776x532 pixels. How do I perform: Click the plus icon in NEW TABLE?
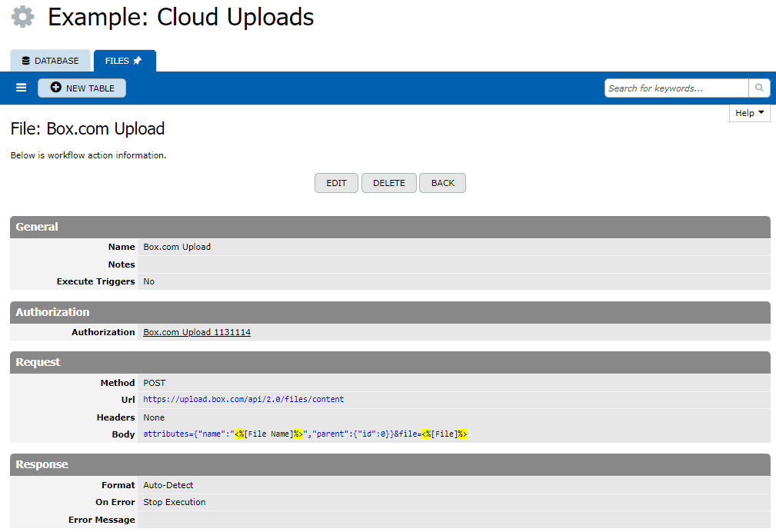pos(55,88)
